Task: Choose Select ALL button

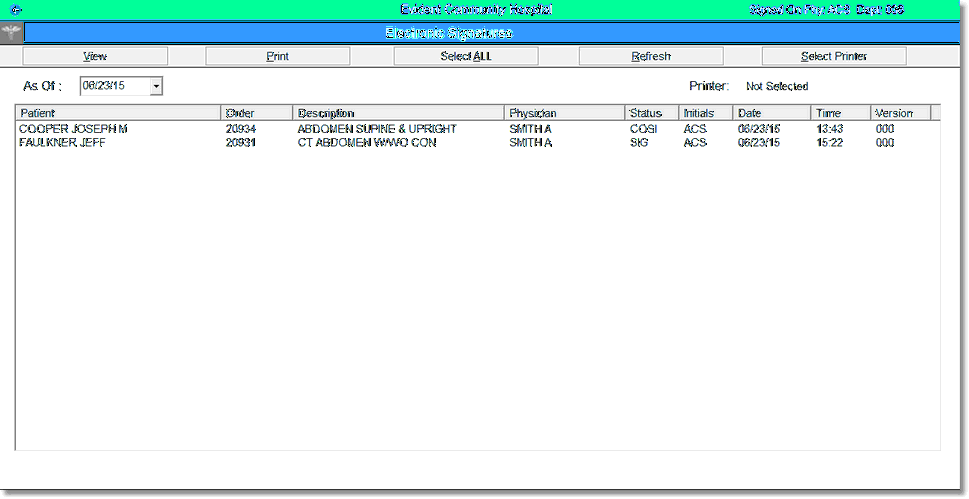Action: [x=466, y=56]
